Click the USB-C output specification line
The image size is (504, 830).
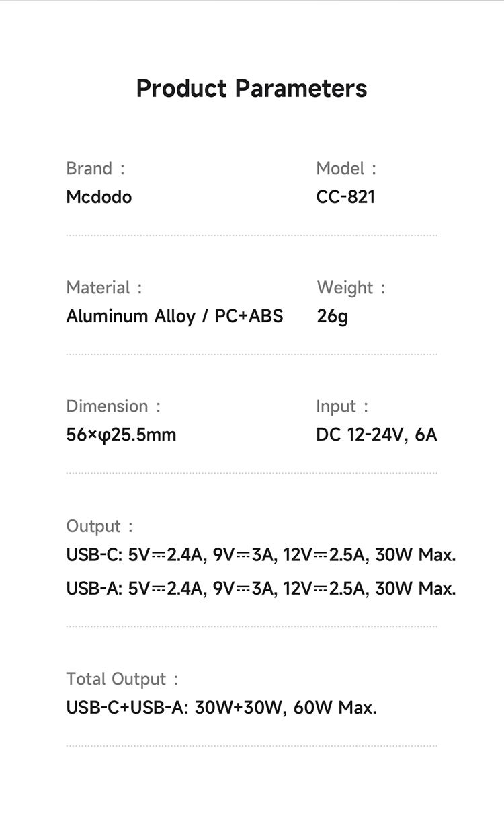pos(261,555)
